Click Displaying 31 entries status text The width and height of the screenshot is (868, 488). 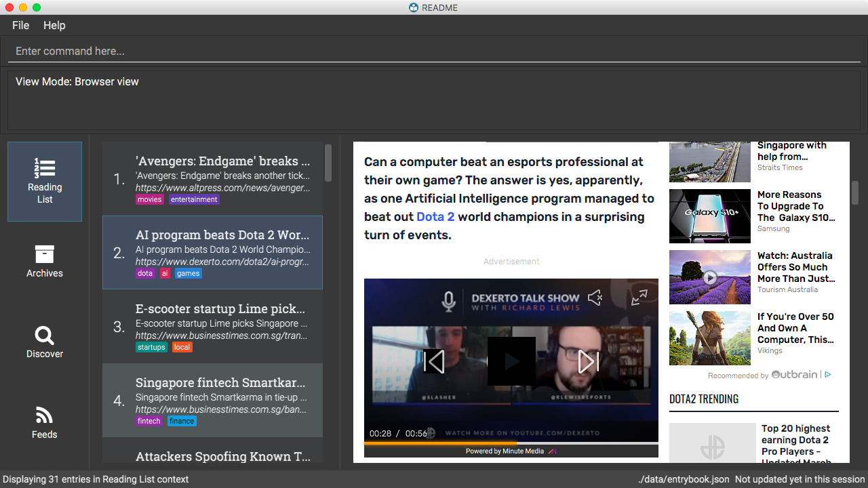94,479
